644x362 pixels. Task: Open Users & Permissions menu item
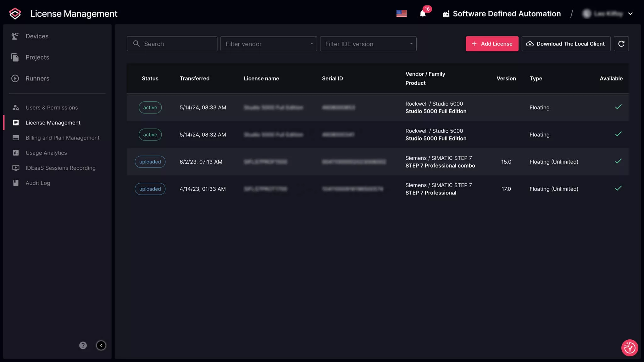[x=52, y=107]
